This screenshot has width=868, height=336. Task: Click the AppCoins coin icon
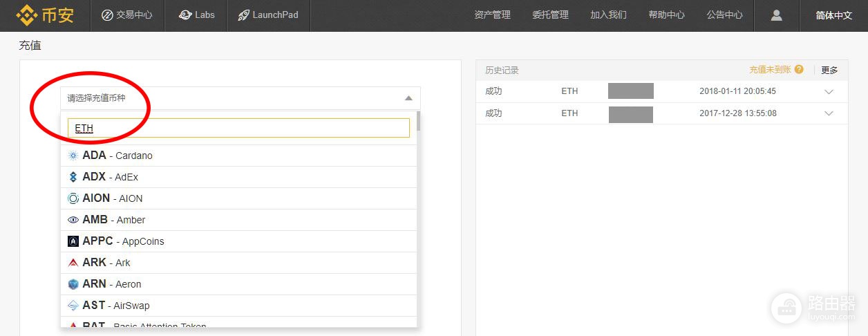tap(73, 241)
